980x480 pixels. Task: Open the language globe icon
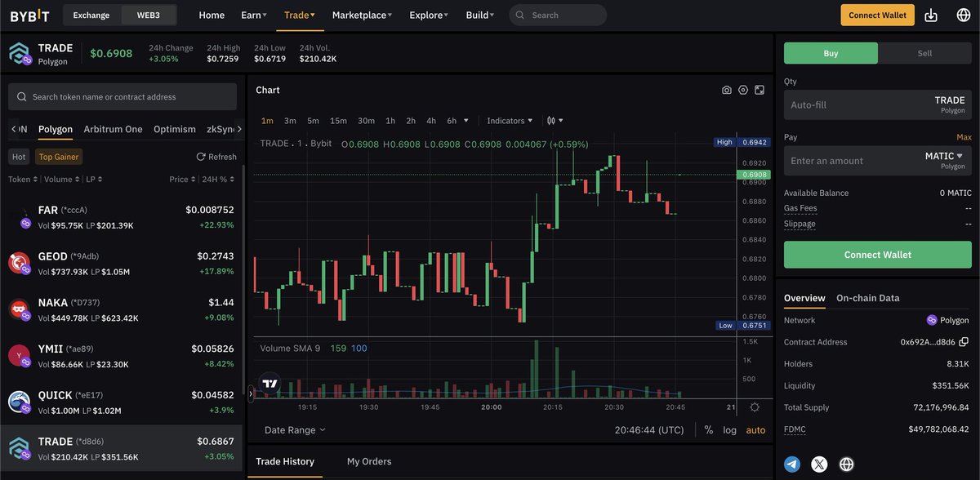(963, 15)
